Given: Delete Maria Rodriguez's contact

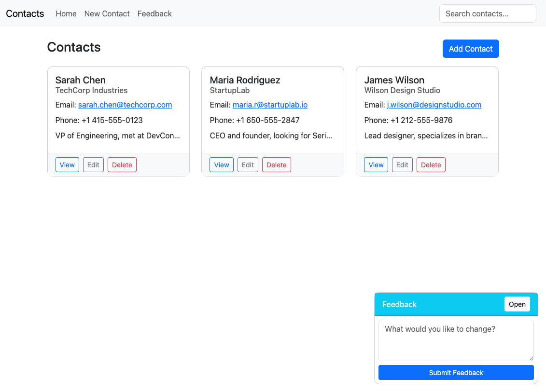Looking at the screenshot, I should pos(277,165).
